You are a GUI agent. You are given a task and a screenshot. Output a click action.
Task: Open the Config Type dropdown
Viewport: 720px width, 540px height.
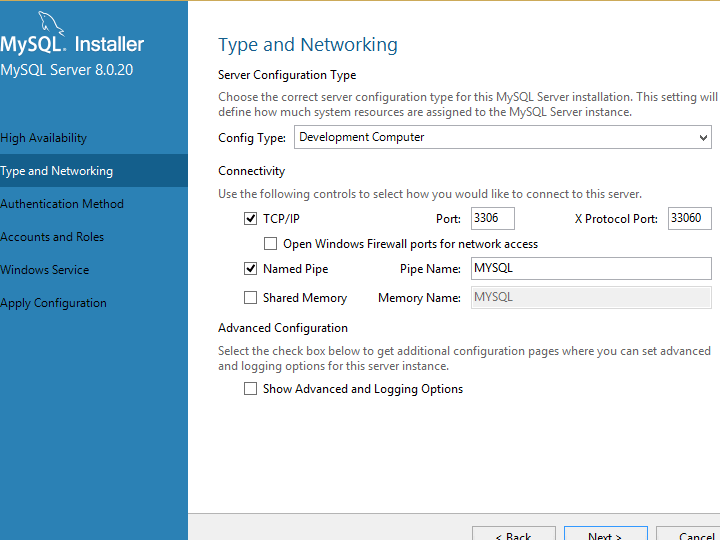(503, 137)
